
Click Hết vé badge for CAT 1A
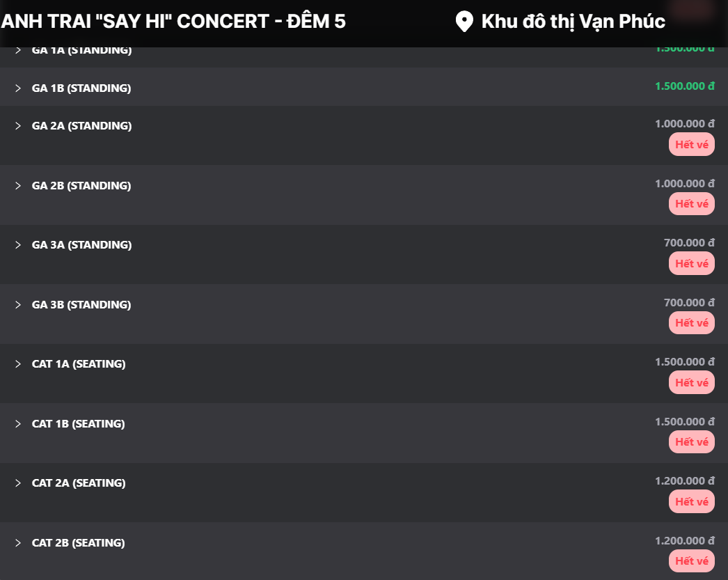[691, 383]
